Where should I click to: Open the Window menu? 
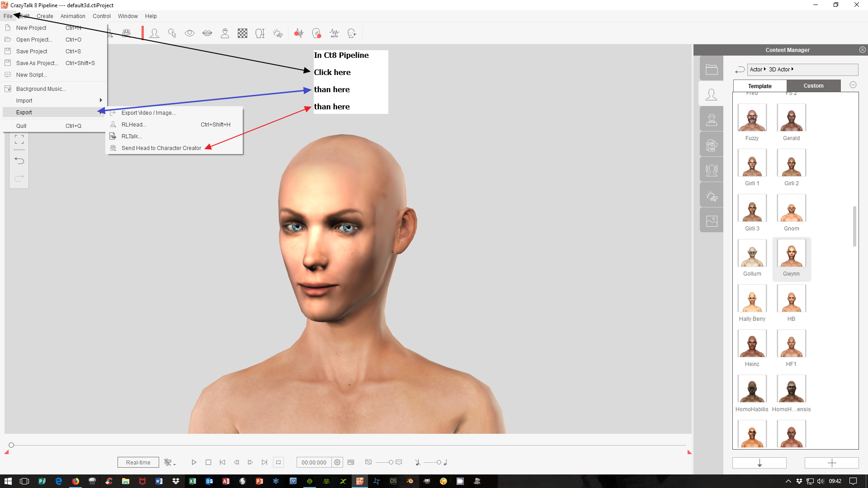click(128, 16)
